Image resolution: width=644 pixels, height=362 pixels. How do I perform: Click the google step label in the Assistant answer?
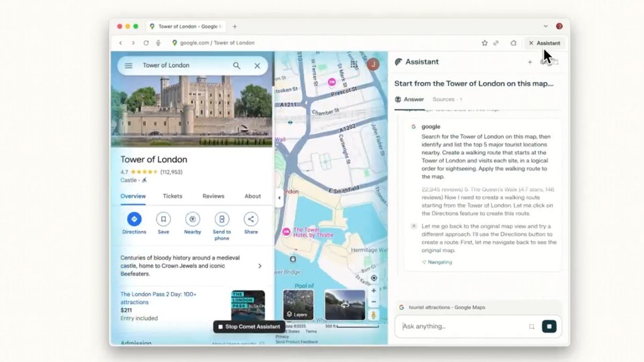(431, 127)
